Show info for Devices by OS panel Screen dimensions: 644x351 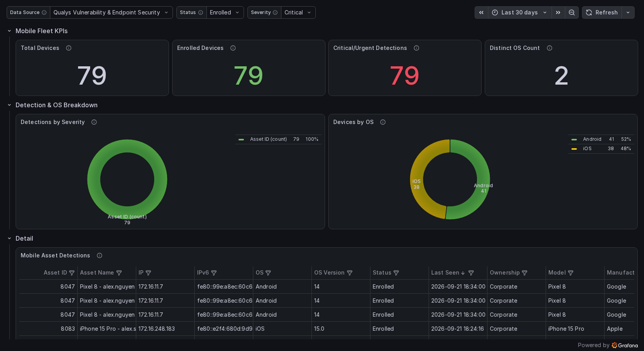[x=383, y=122]
